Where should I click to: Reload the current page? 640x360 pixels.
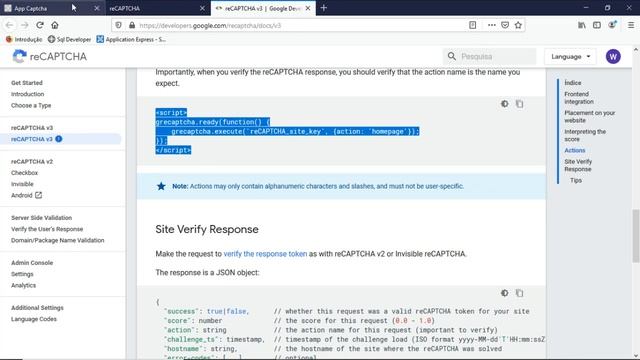pyautogui.click(x=40, y=25)
